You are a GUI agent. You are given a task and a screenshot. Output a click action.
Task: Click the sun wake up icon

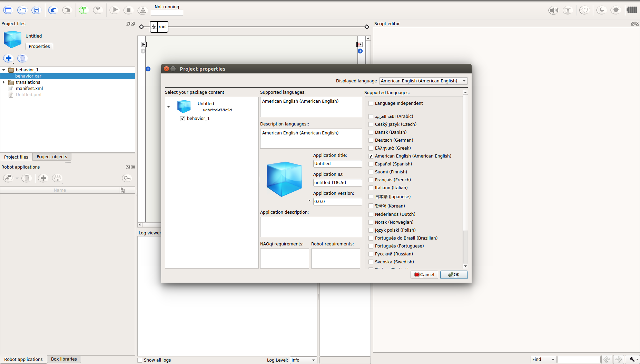616,10
